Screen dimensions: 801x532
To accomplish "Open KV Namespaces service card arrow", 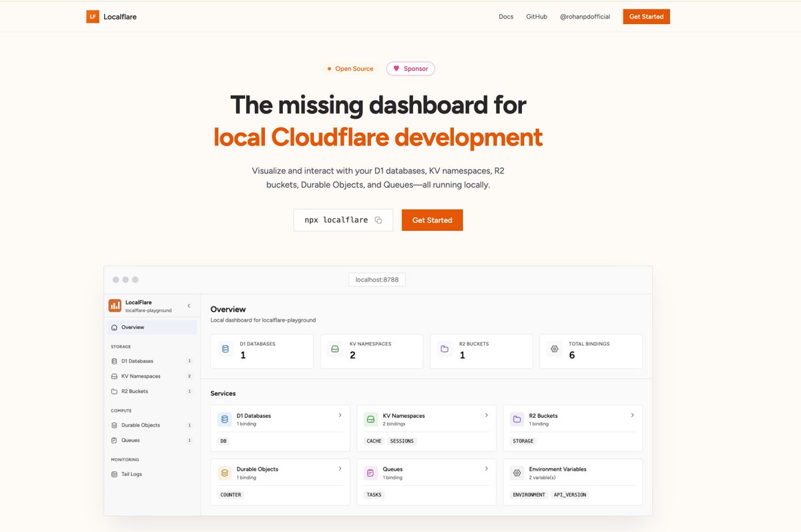I will 486,415.
